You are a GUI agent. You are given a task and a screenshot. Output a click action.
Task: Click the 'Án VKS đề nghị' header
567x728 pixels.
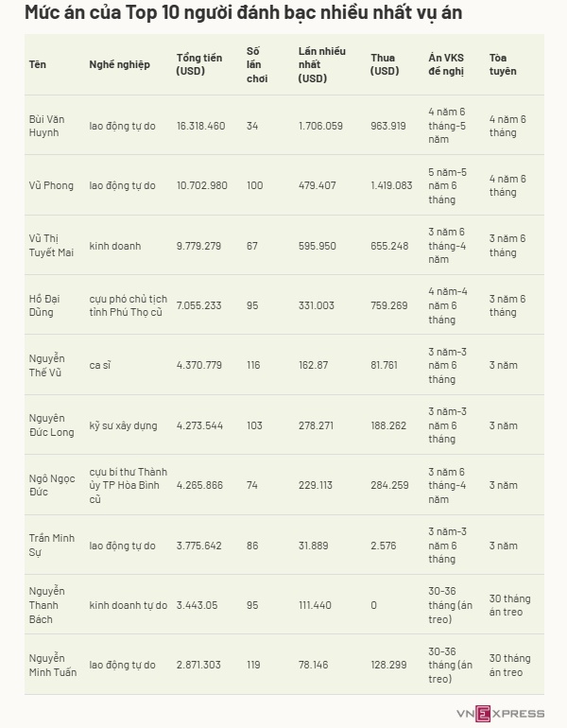tap(446, 64)
